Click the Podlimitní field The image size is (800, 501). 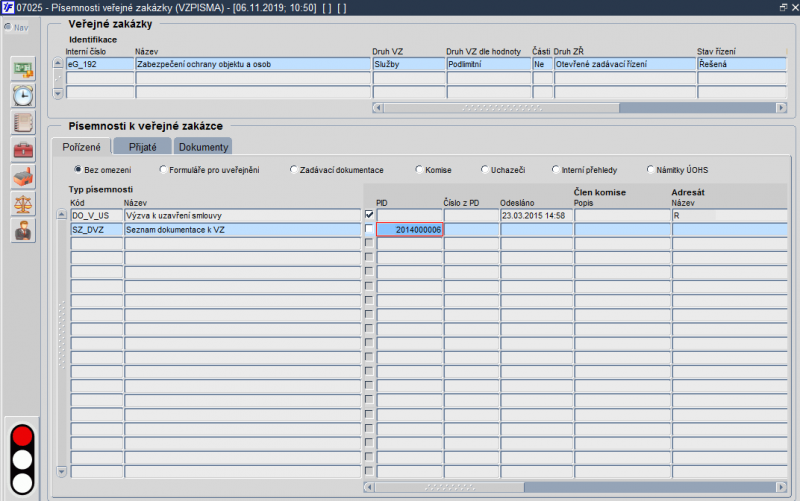(489, 64)
